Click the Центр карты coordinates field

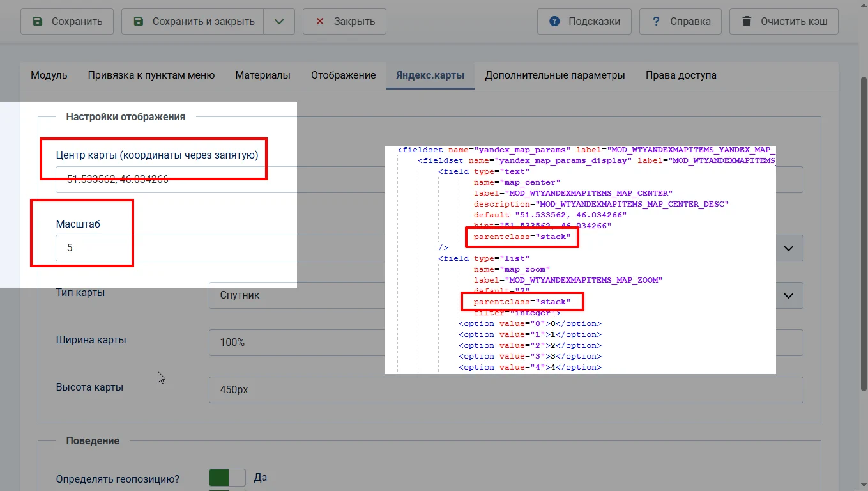429,180
